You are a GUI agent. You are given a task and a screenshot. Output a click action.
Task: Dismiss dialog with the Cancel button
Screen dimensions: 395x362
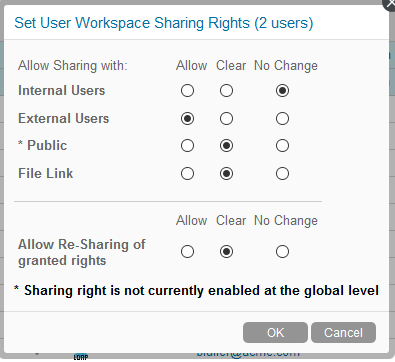point(343,332)
